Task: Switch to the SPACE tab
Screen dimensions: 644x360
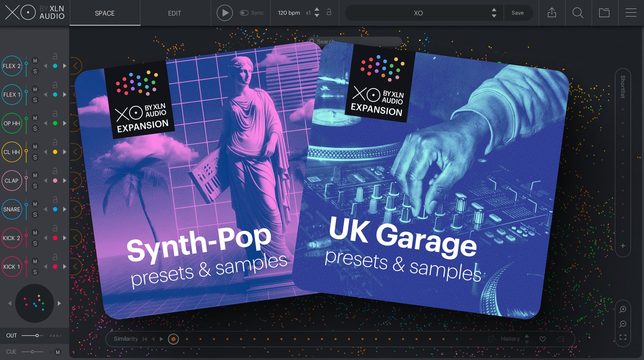Action: [x=105, y=13]
